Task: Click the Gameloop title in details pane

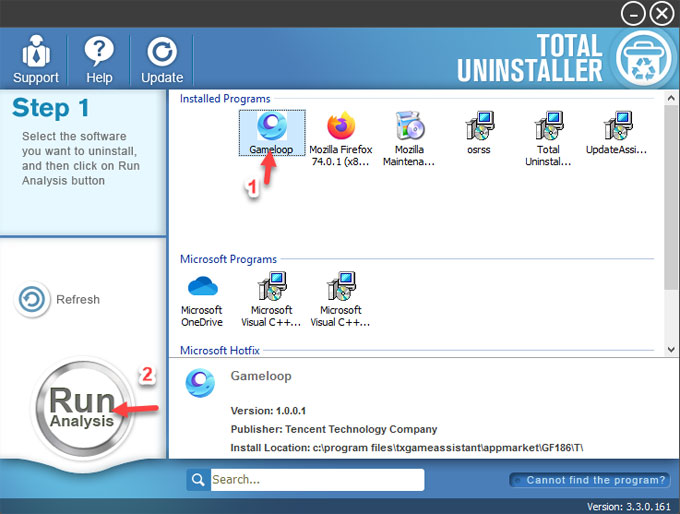Action: click(261, 376)
